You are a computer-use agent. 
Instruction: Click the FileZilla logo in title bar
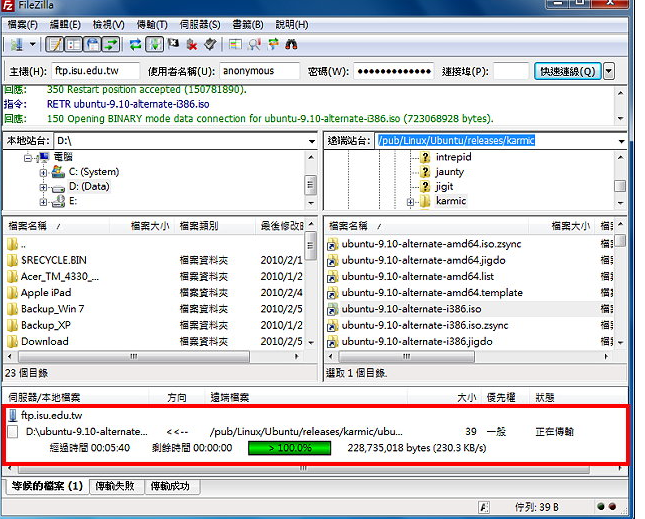(9, 6)
